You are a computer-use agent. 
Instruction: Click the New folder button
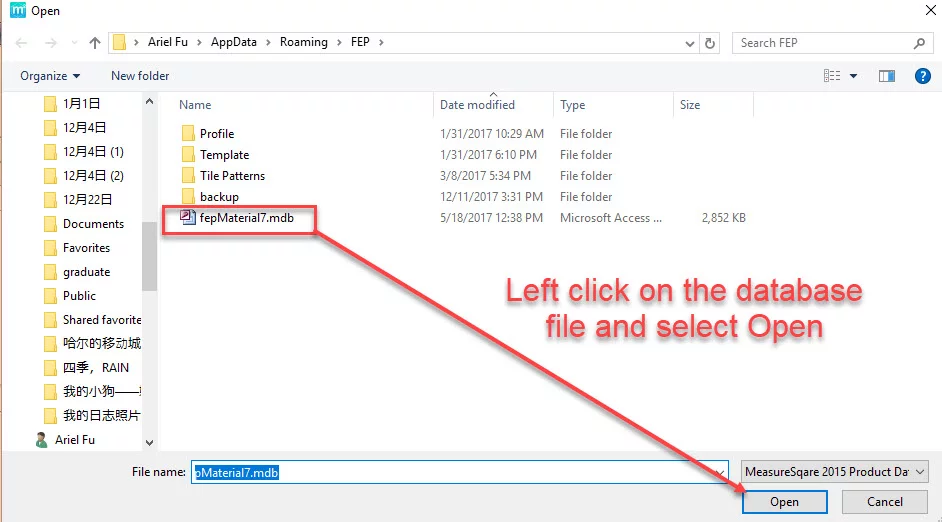coord(140,76)
